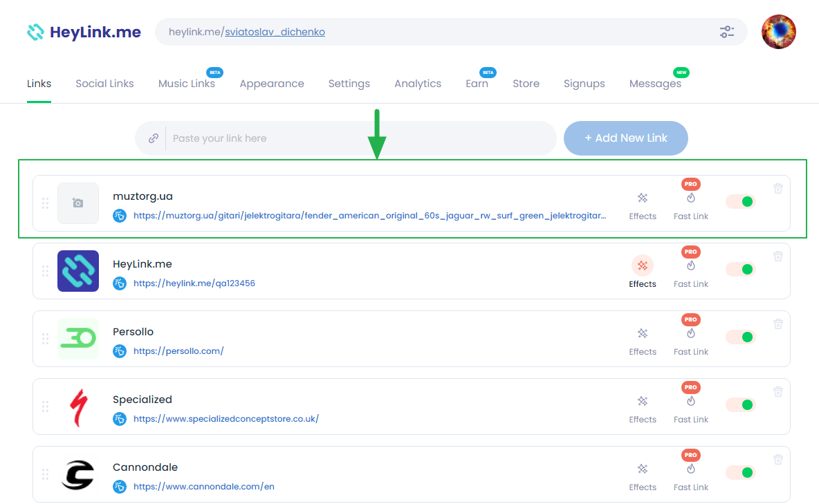Open the user profile avatar
The width and height of the screenshot is (819, 504).
(x=778, y=32)
